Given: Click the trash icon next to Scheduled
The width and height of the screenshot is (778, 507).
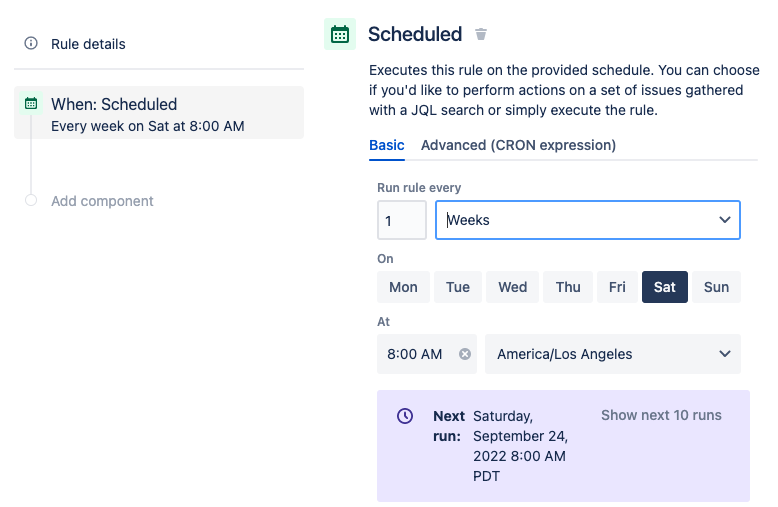Looking at the screenshot, I should click(481, 35).
